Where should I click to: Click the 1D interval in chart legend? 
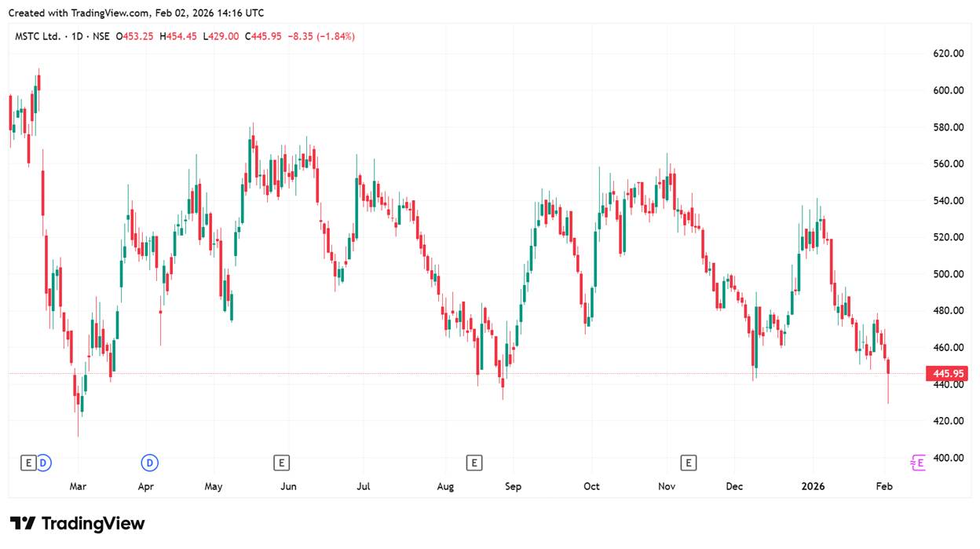pos(77,36)
